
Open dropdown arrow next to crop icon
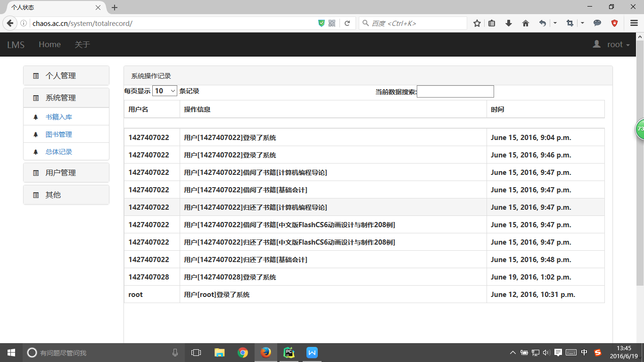[x=582, y=23]
